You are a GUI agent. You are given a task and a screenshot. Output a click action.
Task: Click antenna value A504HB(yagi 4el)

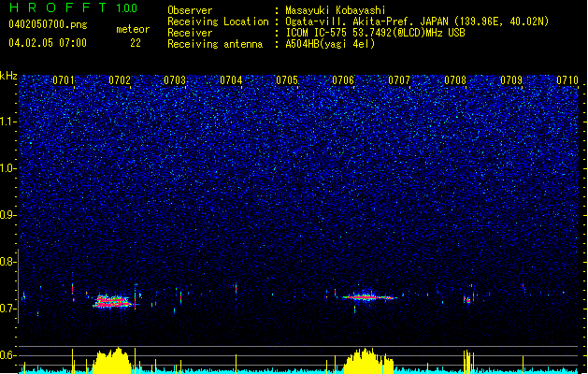tap(330, 44)
